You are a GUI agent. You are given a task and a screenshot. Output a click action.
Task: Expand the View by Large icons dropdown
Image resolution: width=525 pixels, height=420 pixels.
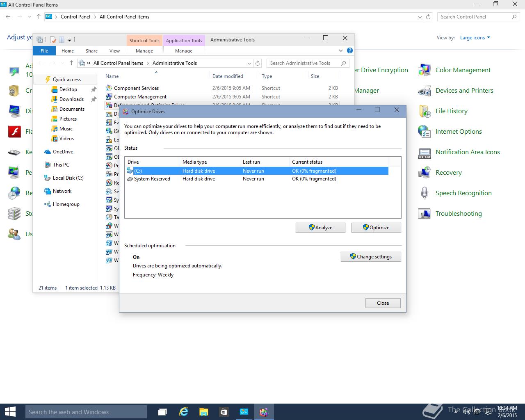475,38
